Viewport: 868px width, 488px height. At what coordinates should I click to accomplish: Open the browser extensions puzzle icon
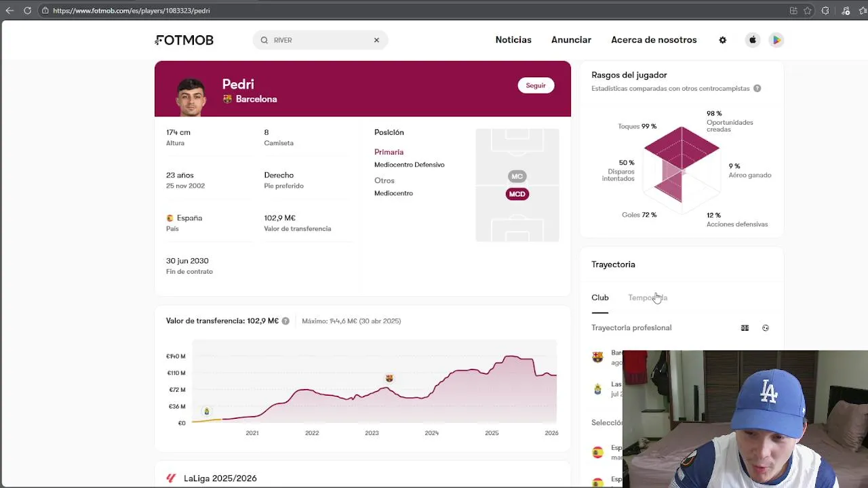[x=825, y=11]
